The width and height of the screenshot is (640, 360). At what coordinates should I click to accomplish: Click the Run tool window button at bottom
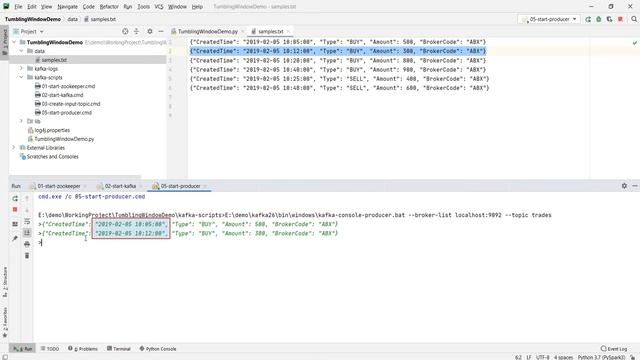pyautogui.click(x=22, y=349)
